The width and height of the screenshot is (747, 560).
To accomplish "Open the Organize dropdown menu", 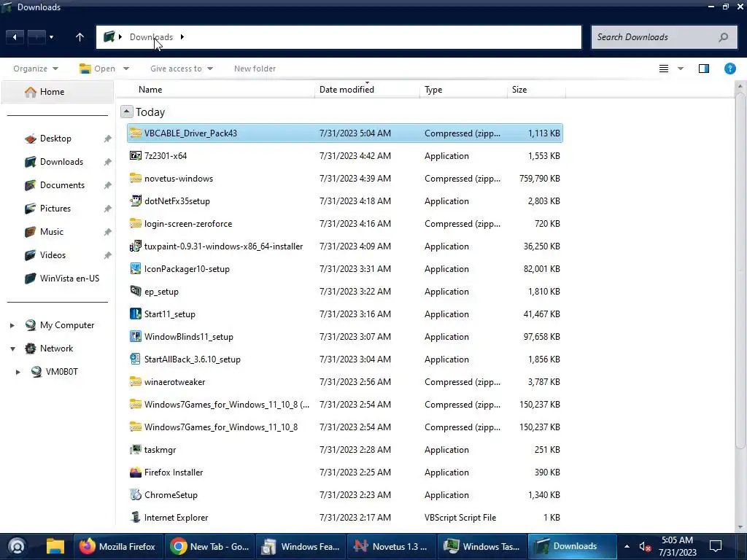I will (x=36, y=69).
